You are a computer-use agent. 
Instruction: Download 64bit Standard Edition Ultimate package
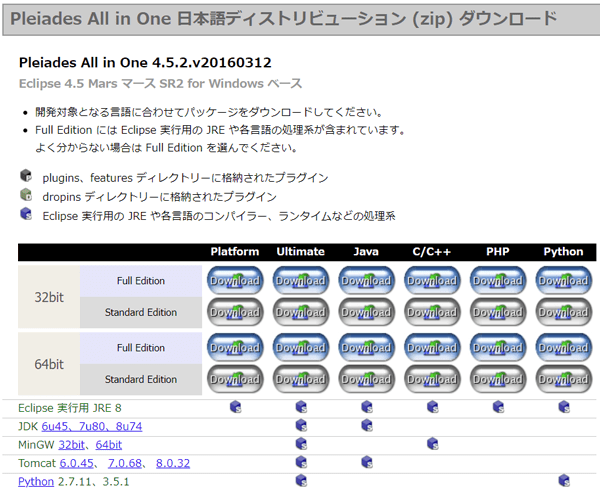coord(301,379)
